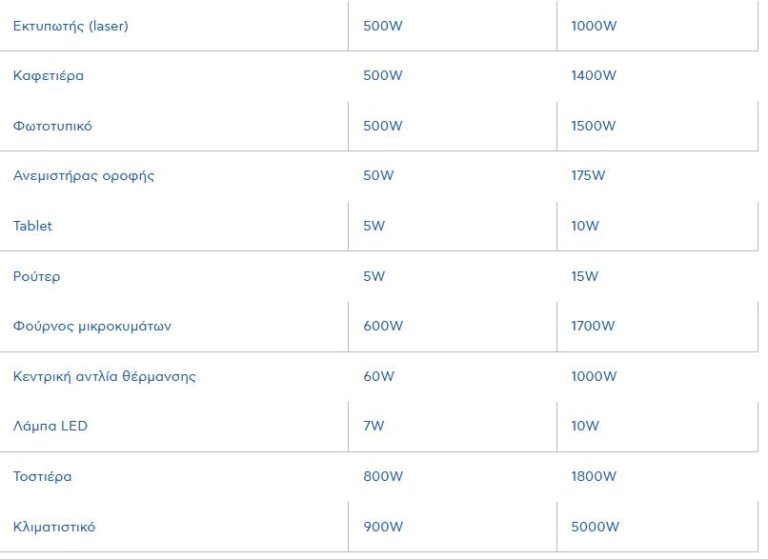Click the "Φωτοτυπικό" row label
Image resolution: width=768 pixels, height=559 pixels.
click(x=52, y=126)
